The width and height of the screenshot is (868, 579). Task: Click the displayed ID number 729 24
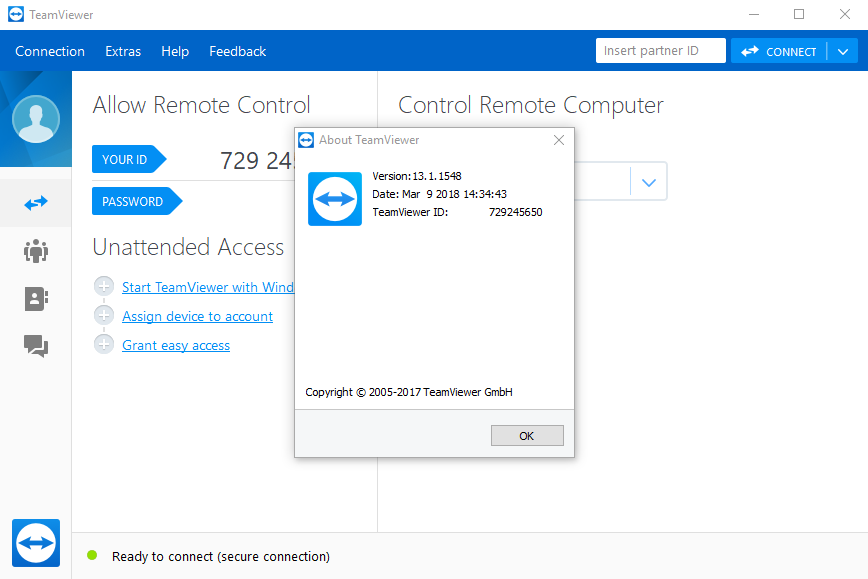pos(257,161)
